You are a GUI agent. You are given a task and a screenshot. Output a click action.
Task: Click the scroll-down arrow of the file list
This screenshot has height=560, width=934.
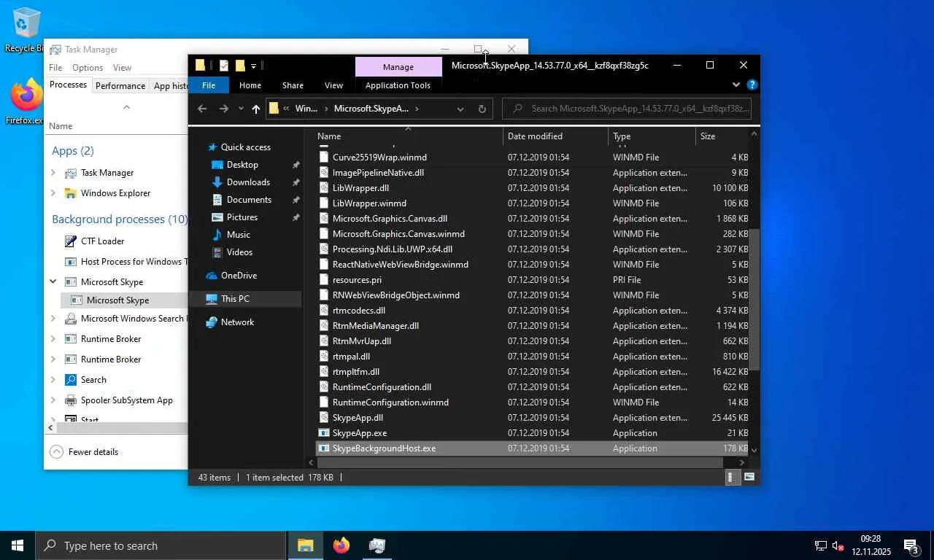point(754,451)
